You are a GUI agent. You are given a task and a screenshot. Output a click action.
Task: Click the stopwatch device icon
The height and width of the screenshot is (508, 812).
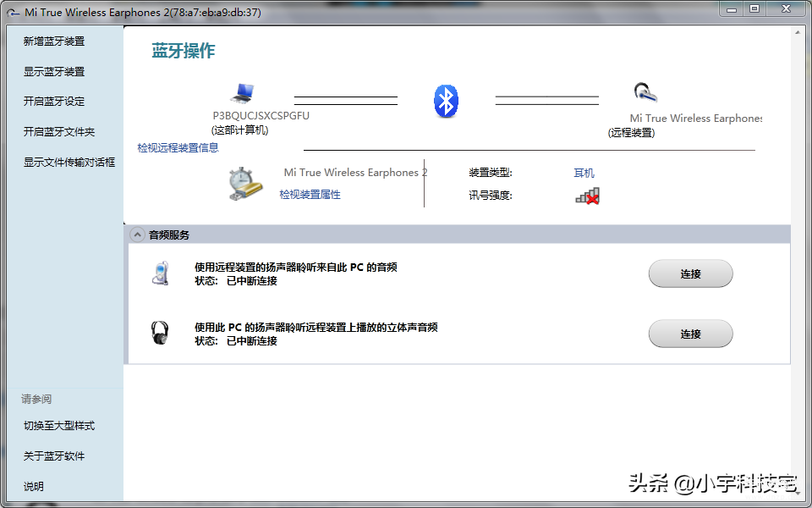tap(245, 184)
